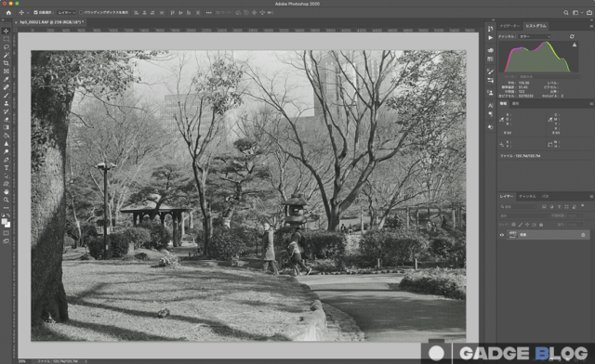595x364 pixels.
Task: Refresh the histogram with the circular arrow icon
Action: click(572, 36)
